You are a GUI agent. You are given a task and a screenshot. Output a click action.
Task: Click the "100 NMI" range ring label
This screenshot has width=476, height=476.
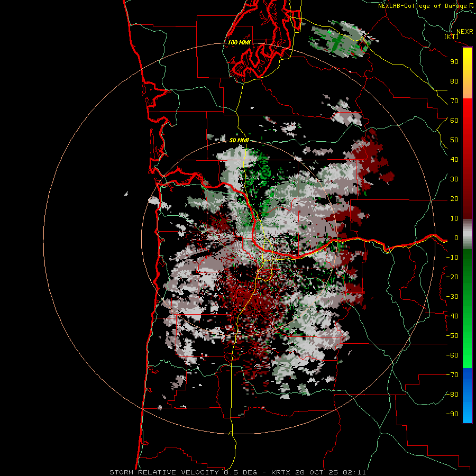click(239, 42)
